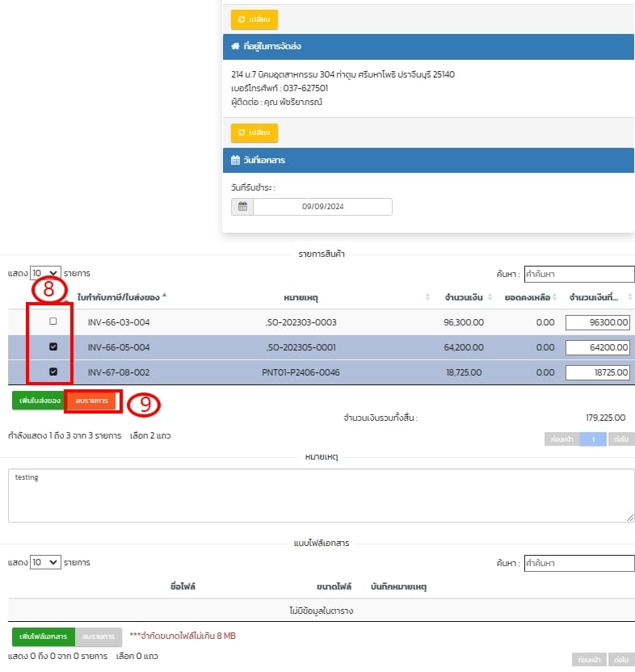Image resolution: width=635 pixels, height=672 pixels.
Task: Go to page 1 in the product list pagination
Action: coord(592,439)
